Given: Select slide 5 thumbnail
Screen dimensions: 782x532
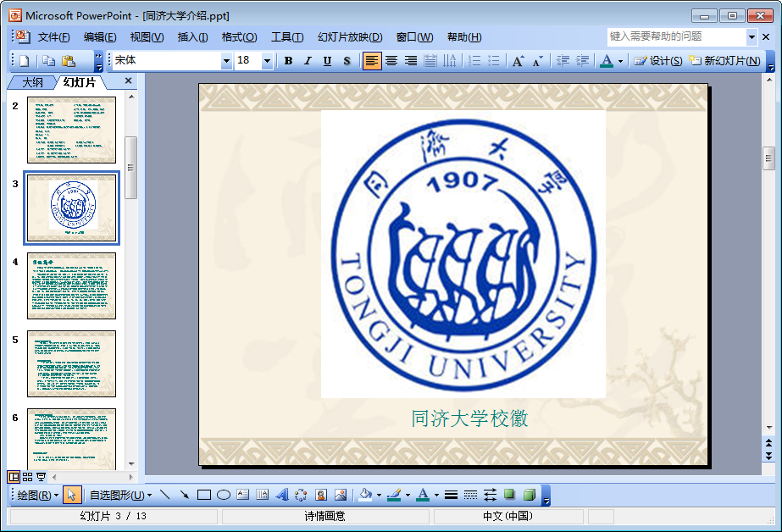Looking at the screenshot, I should click(x=71, y=364).
